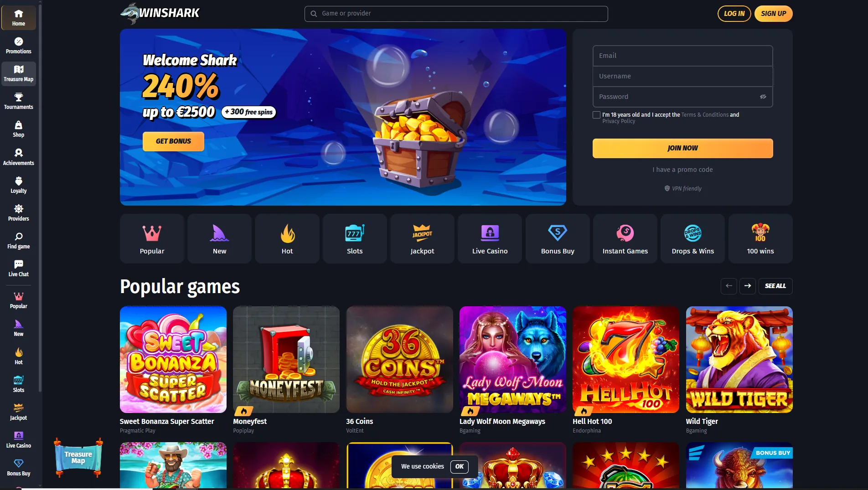Open Providers in the sidebar
The height and width of the screenshot is (490, 868).
click(19, 212)
